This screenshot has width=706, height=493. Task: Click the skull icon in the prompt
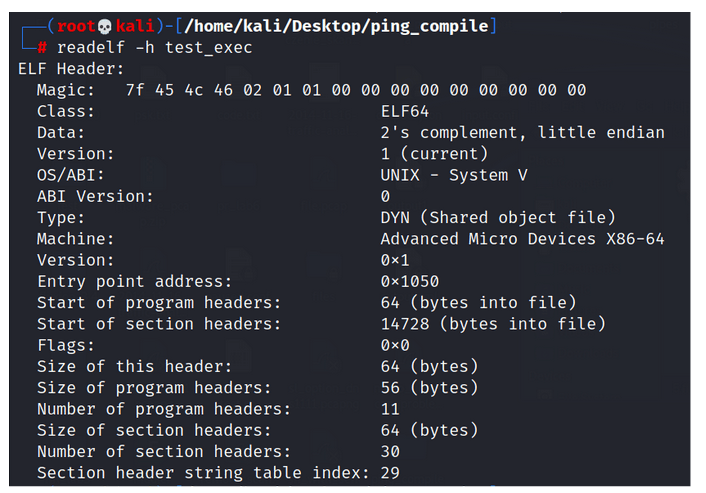click(x=104, y=27)
